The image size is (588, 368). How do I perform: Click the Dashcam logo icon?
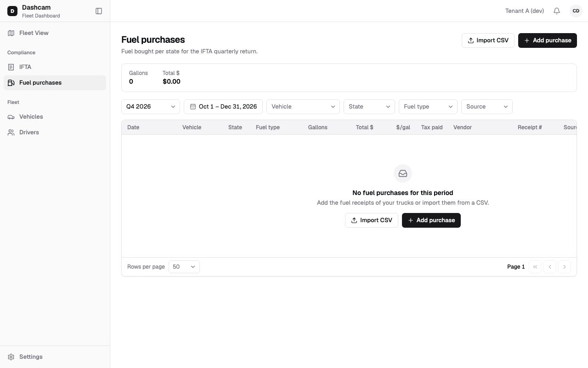pyautogui.click(x=12, y=11)
